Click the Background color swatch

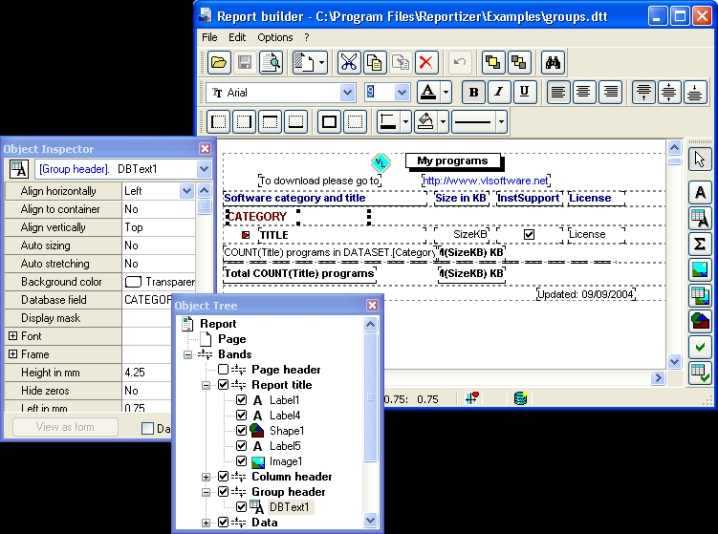point(132,282)
